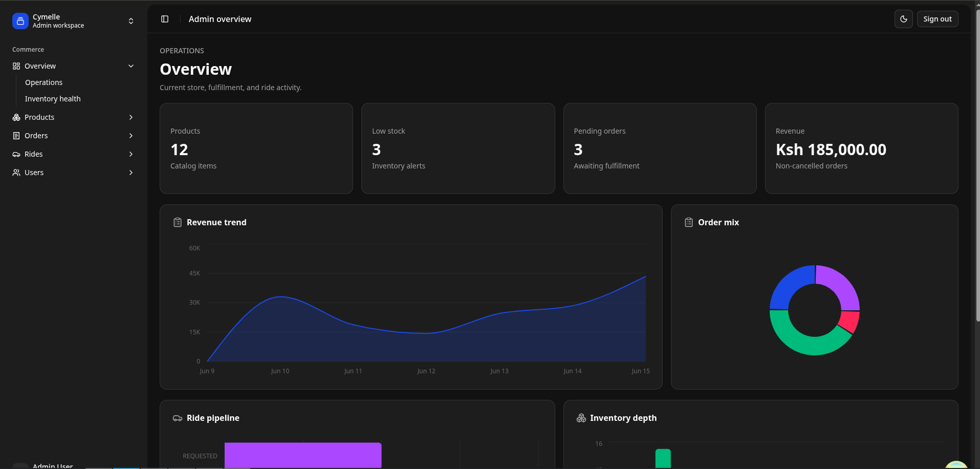The width and height of the screenshot is (980, 469).
Task: Toggle dark mode moon icon
Action: [904, 19]
